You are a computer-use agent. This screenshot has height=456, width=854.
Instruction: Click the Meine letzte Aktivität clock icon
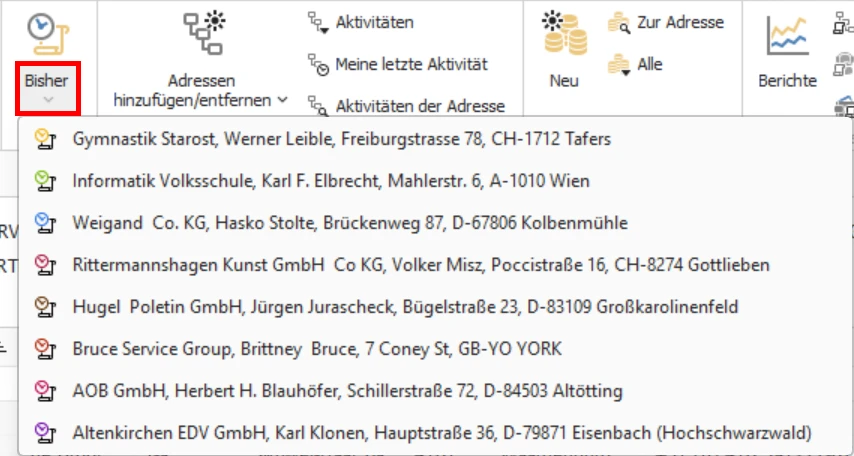pyautogui.click(x=319, y=65)
